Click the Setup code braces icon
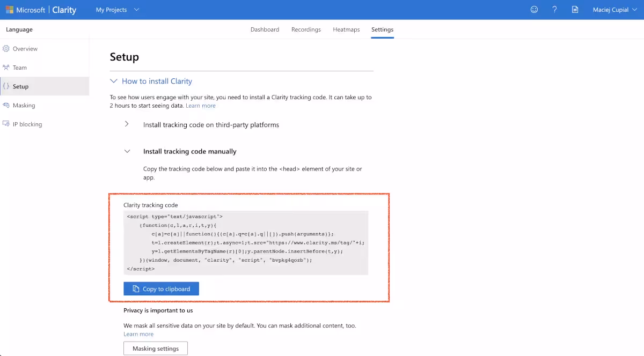The image size is (644, 356). coord(6,86)
